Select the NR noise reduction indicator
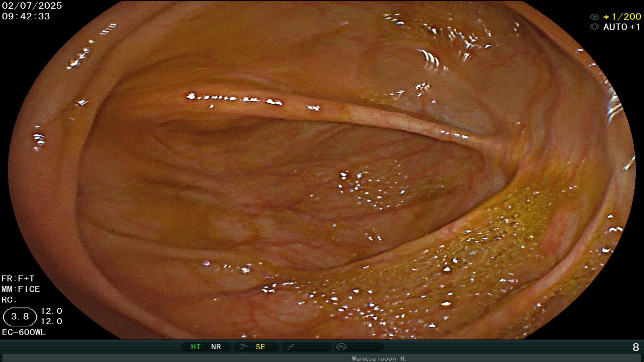 (216, 347)
